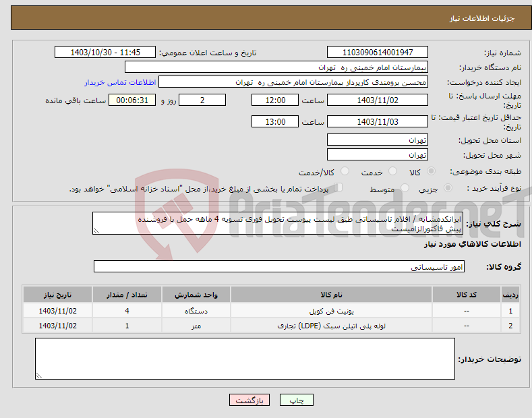This screenshot has width=532, height=418.
Task: Click the گروه کالا field امور تاسیساتی
Action: [279, 267]
